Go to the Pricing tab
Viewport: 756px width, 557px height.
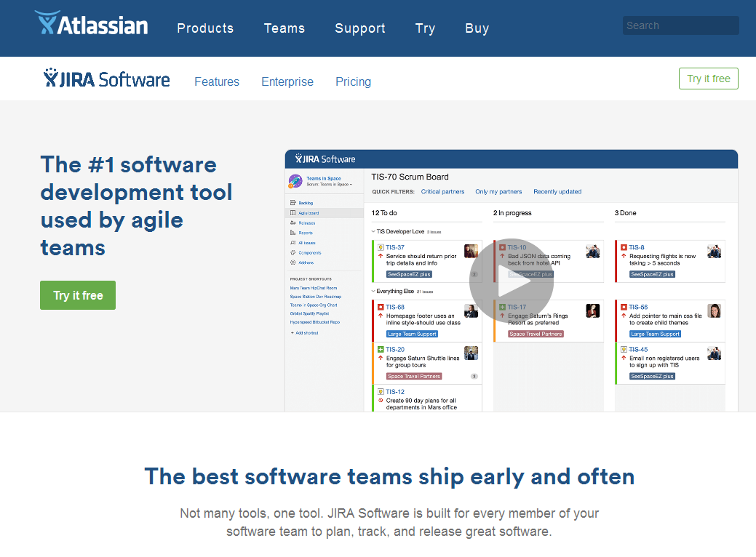353,81
